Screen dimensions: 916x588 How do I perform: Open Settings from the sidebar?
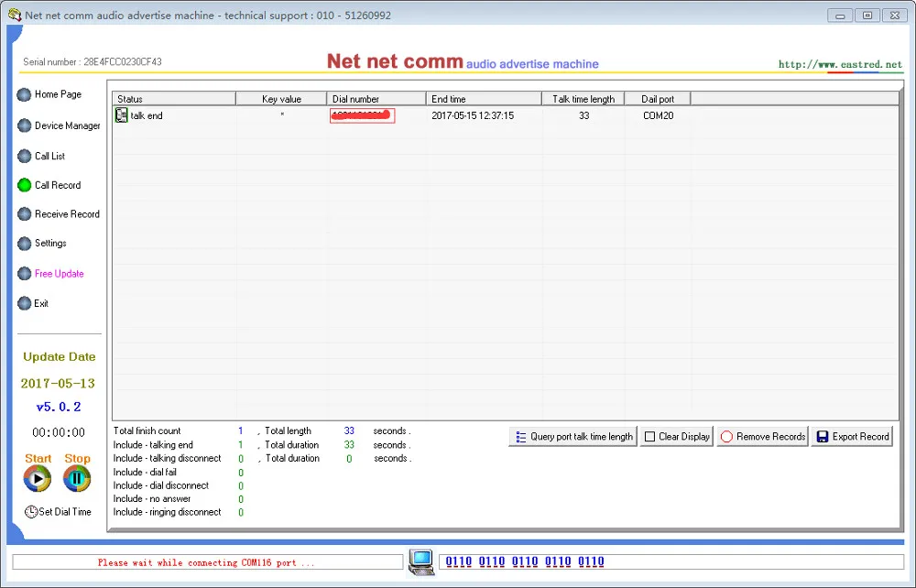(50, 243)
